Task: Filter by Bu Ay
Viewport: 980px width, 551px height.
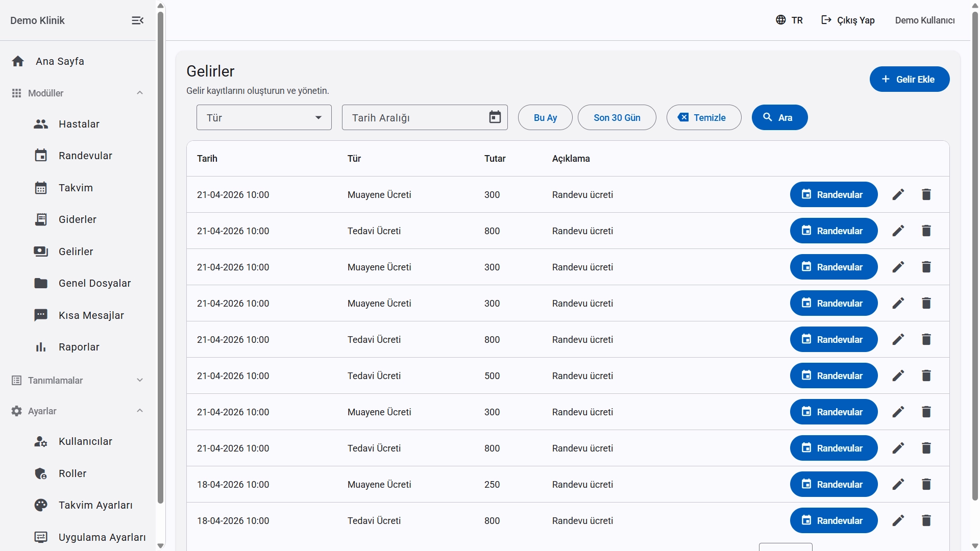Action: tap(545, 117)
